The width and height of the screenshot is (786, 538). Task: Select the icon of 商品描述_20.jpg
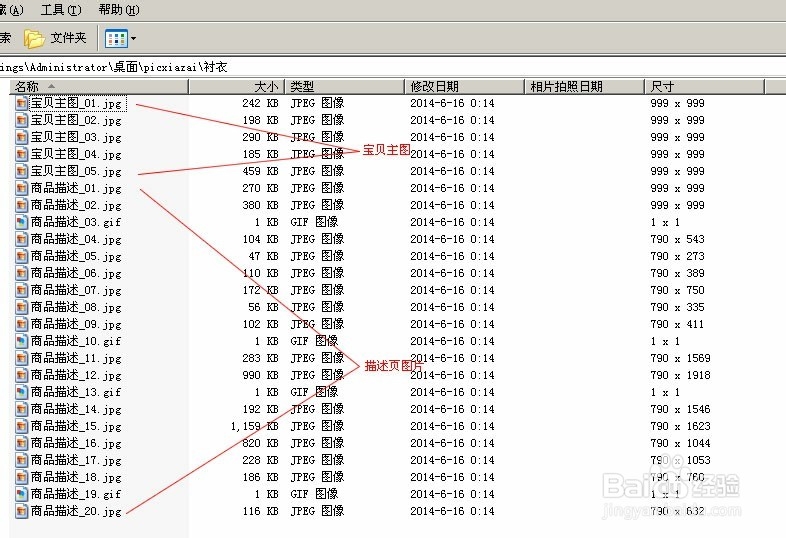[21, 512]
